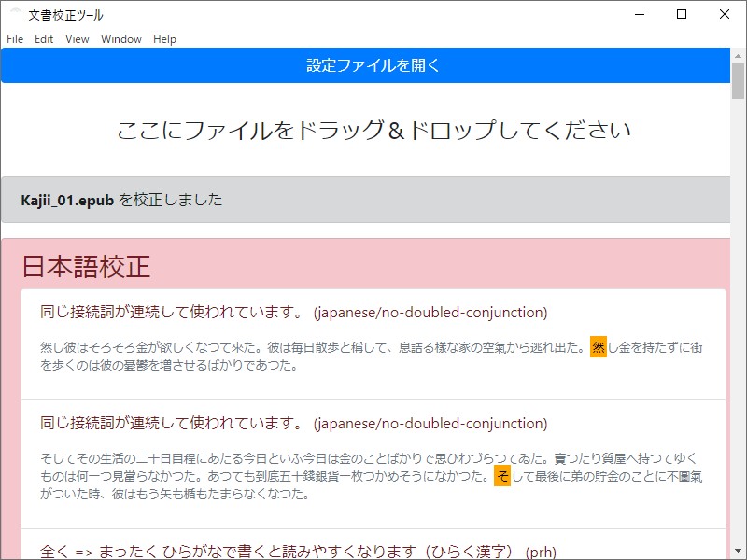
Task: Open the Edit menu
Action: tap(43, 39)
